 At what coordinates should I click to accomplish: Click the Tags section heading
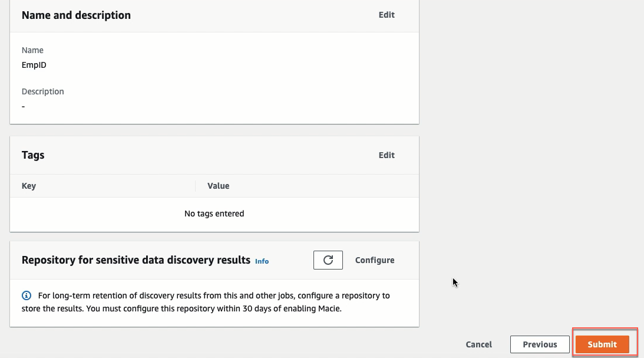point(33,155)
